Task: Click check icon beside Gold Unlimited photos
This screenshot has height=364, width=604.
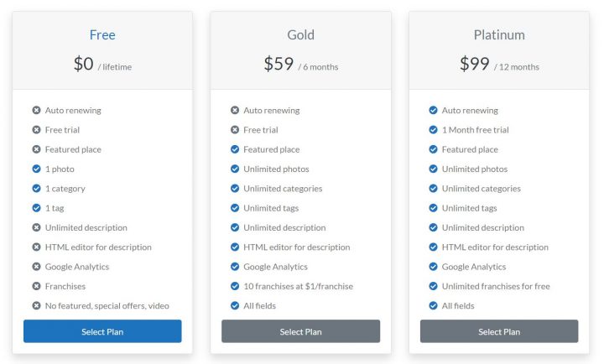Action: [x=235, y=169]
